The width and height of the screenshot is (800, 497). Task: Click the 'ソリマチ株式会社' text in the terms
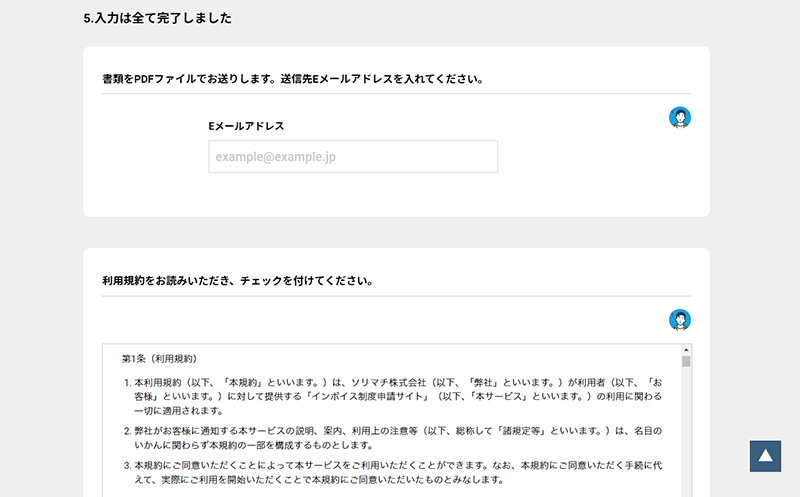click(380, 382)
